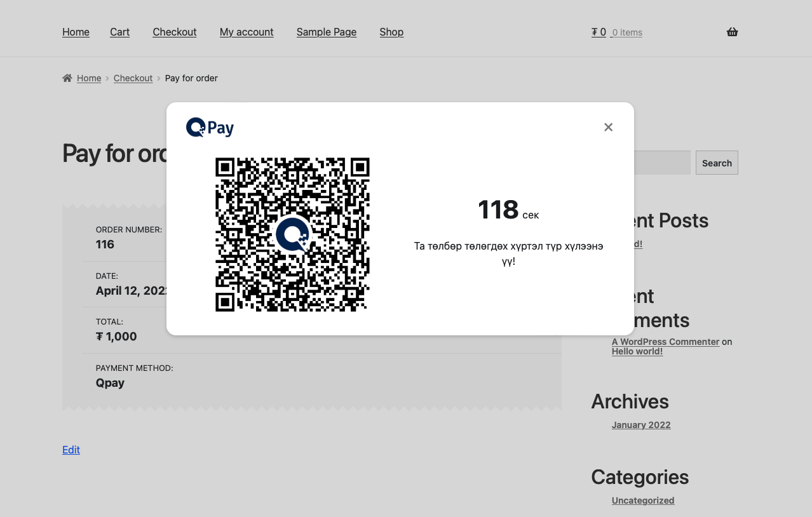The height and width of the screenshot is (517, 812).
Task: Open the January 2022 archive
Action: pyautogui.click(x=641, y=425)
